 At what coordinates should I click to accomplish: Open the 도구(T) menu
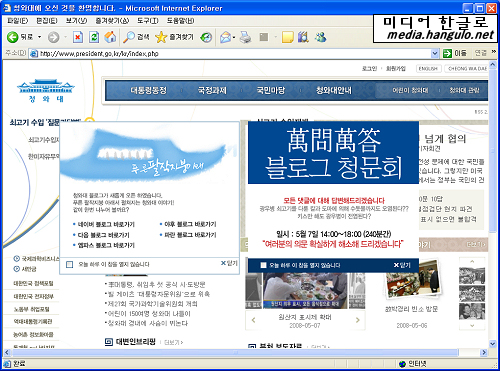(148, 21)
